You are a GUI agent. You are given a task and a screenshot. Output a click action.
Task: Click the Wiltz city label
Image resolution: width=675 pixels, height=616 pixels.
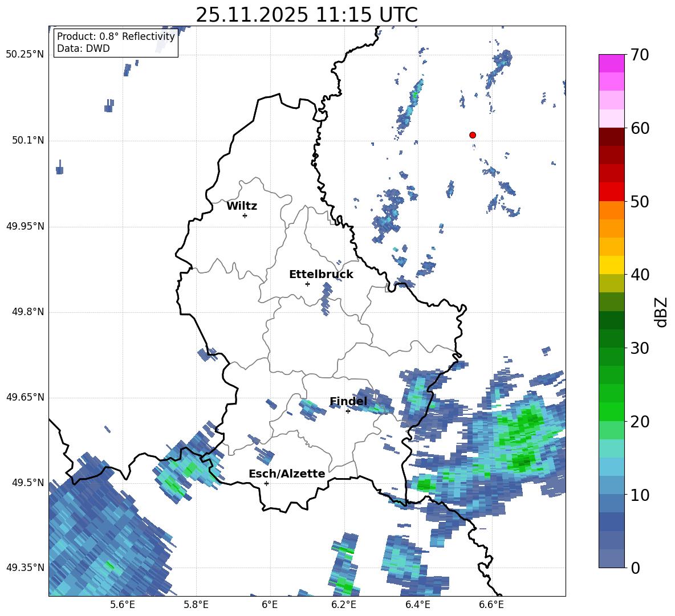point(242,206)
